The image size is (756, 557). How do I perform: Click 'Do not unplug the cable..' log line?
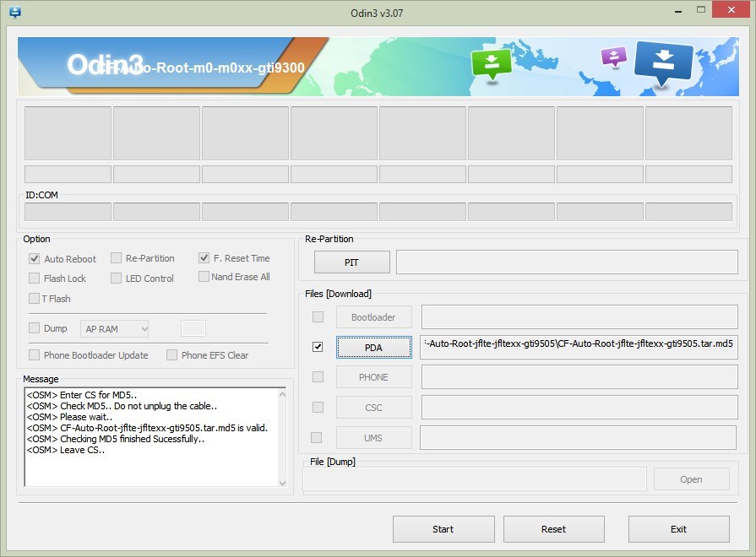coord(122,406)
